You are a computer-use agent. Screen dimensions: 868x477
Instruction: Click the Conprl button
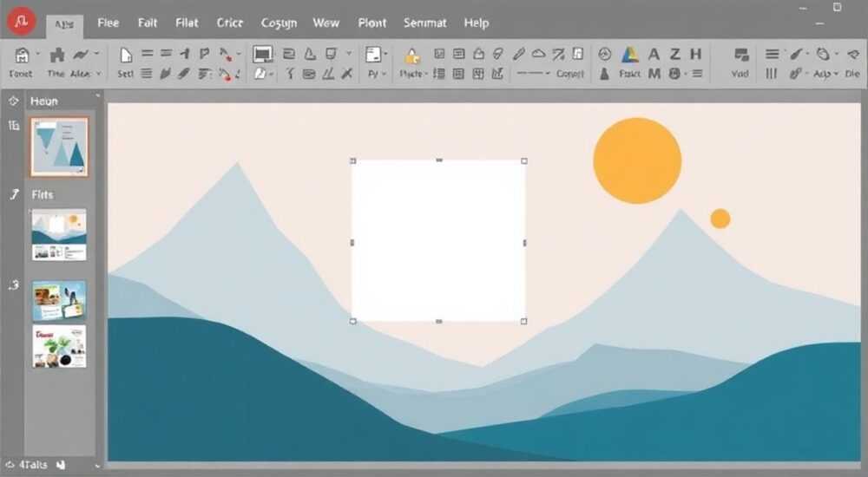(x=570, y=74)
